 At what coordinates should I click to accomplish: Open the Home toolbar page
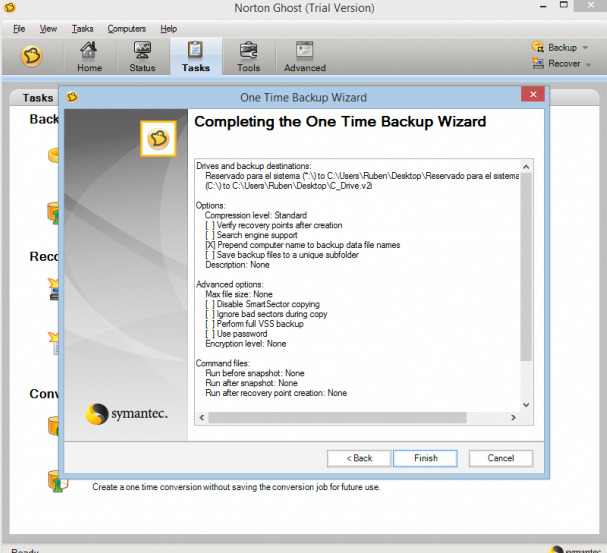coord(89,56)
